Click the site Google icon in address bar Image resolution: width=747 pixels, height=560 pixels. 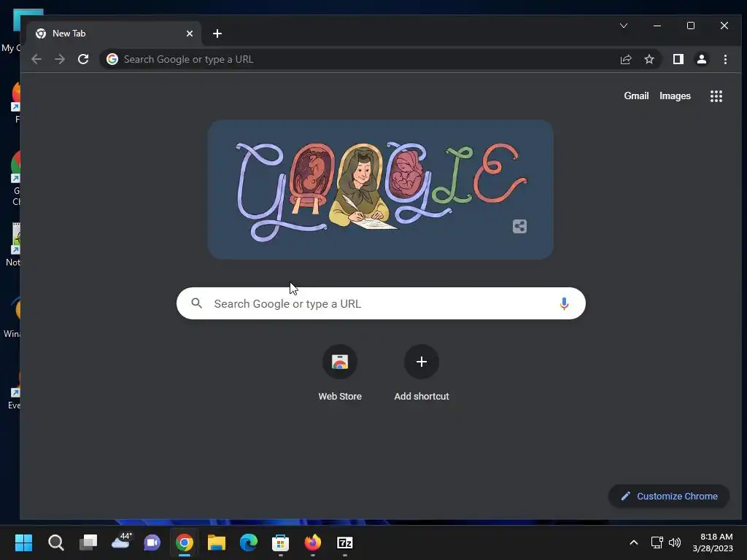tap(112, 59)
